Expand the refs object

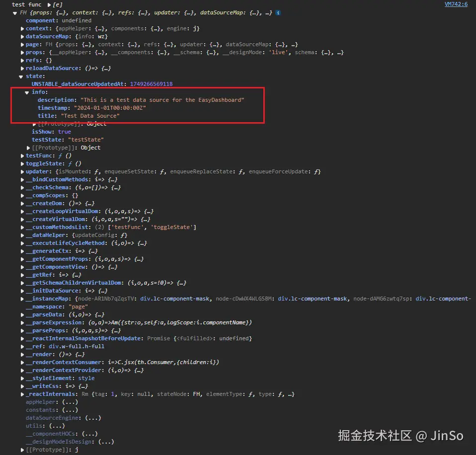point(21,60)
